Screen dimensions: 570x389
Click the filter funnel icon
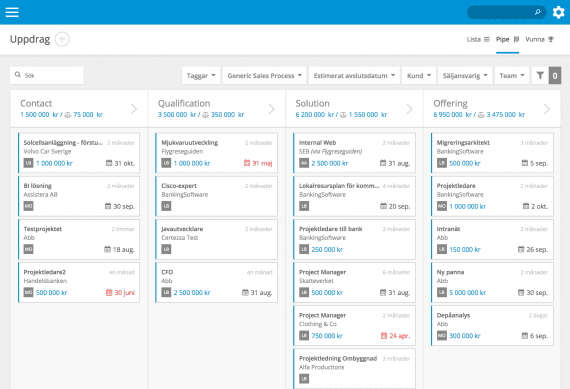pos(540,76)
